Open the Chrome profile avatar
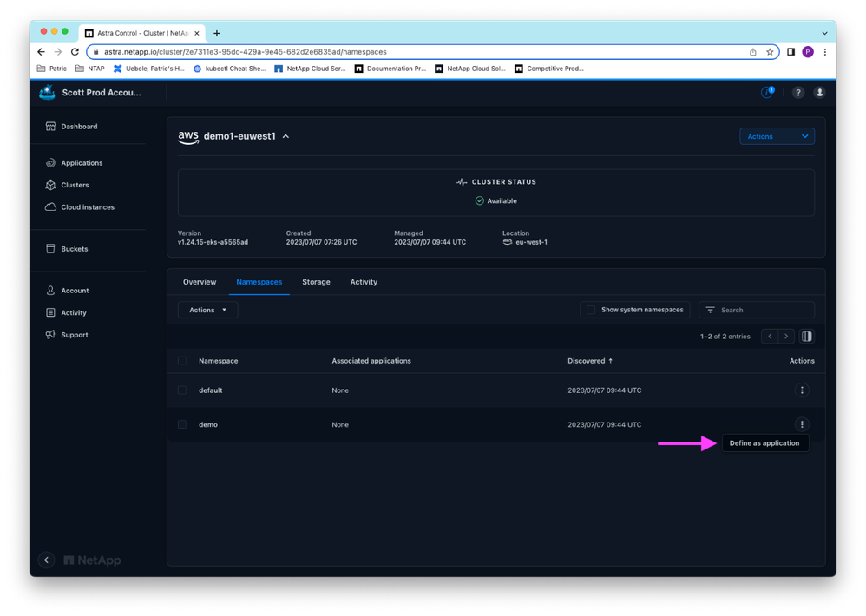 tap(808, 52)
